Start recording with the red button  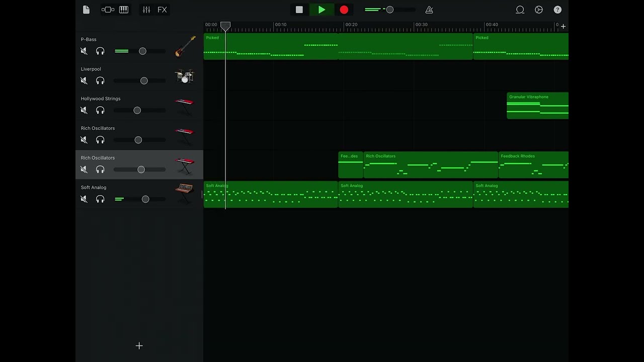click(344, 10)
